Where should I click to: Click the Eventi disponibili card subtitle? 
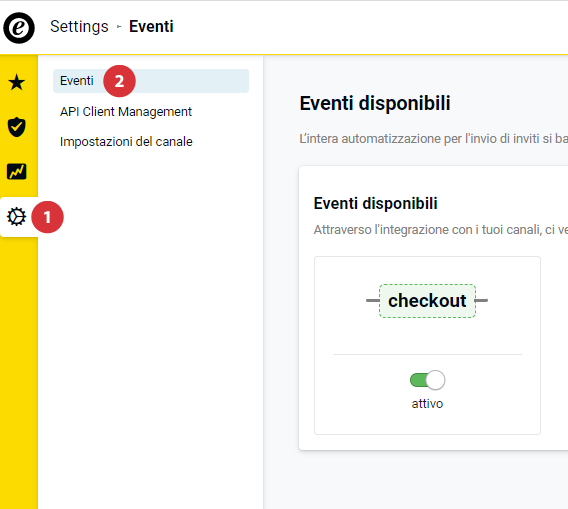click(376, 203)
